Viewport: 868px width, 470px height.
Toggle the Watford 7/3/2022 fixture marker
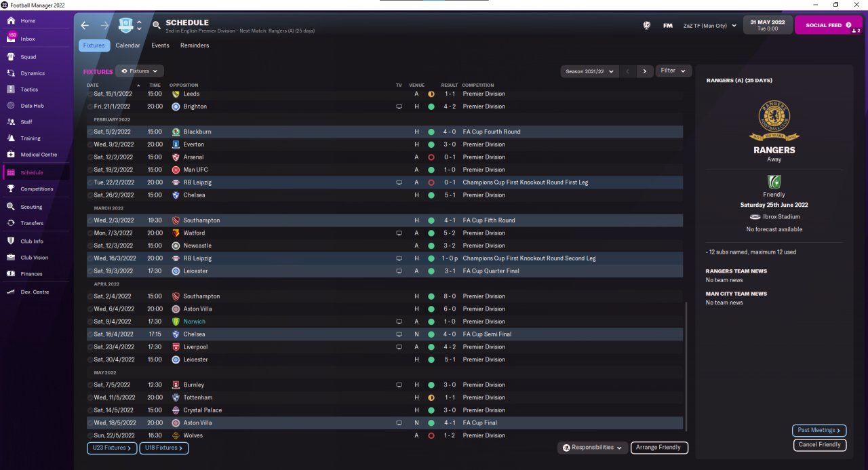90,233
